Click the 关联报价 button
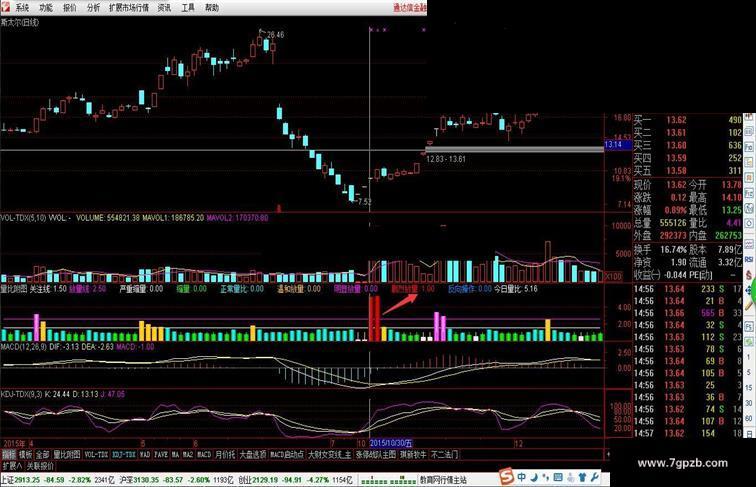This screenshot has height=487, width=756. coord(40,466)
